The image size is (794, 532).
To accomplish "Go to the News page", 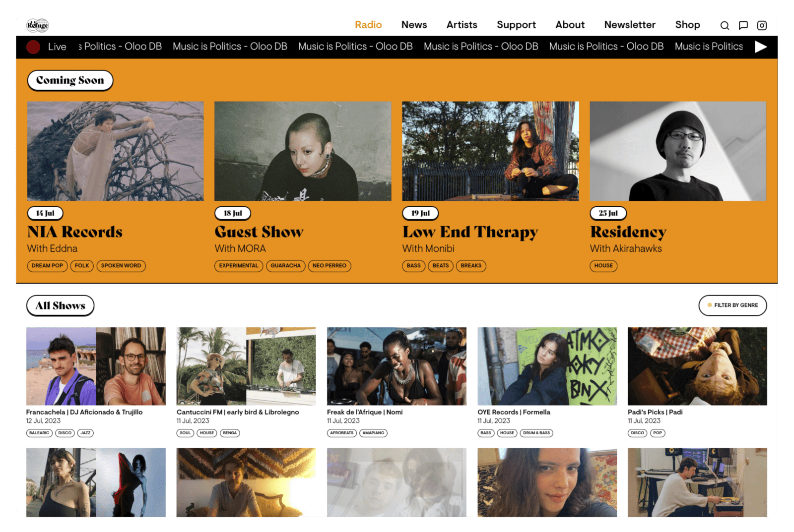I will 414,25.
